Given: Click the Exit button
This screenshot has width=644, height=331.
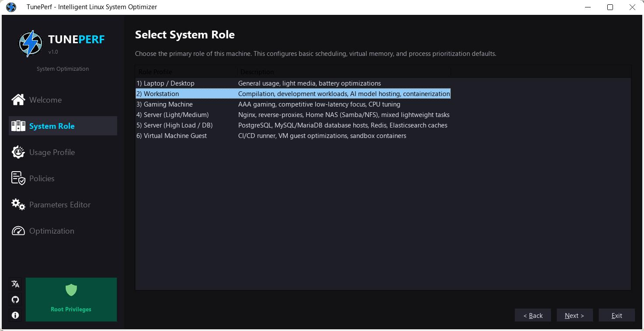Looking at the screenshot, I should [x=616, y=315].
